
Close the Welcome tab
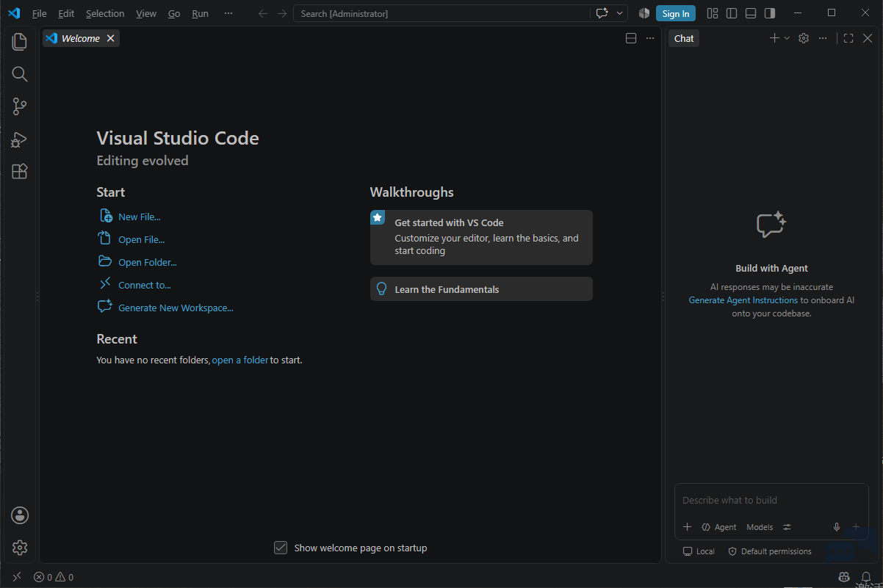coord(111,38)
